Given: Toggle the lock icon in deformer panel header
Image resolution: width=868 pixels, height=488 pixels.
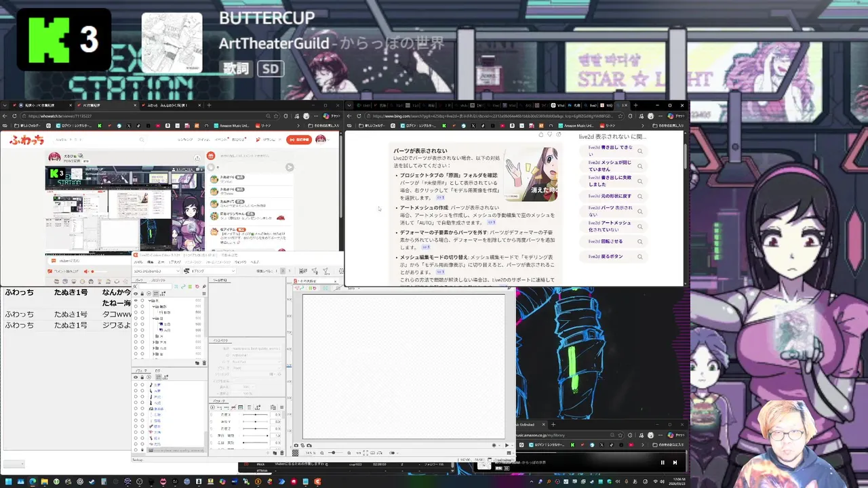Looking at the screenshot, I should [x=142, y=378].
